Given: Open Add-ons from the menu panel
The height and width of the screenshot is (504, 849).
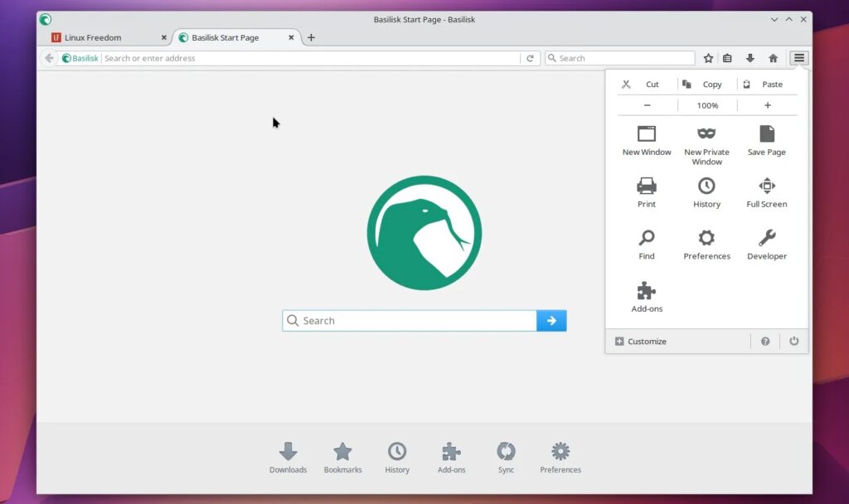Looking at the screenshot, I should pos(647,297).
